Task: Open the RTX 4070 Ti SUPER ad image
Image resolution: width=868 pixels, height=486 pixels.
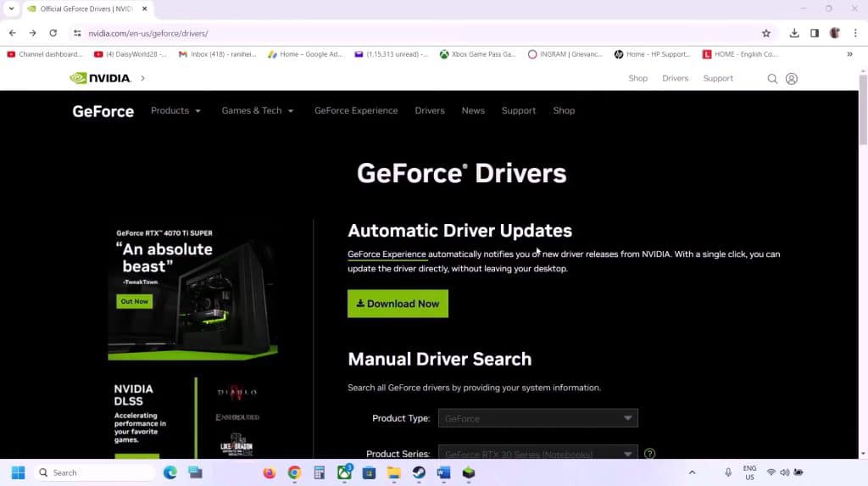Action: (192, 290)
